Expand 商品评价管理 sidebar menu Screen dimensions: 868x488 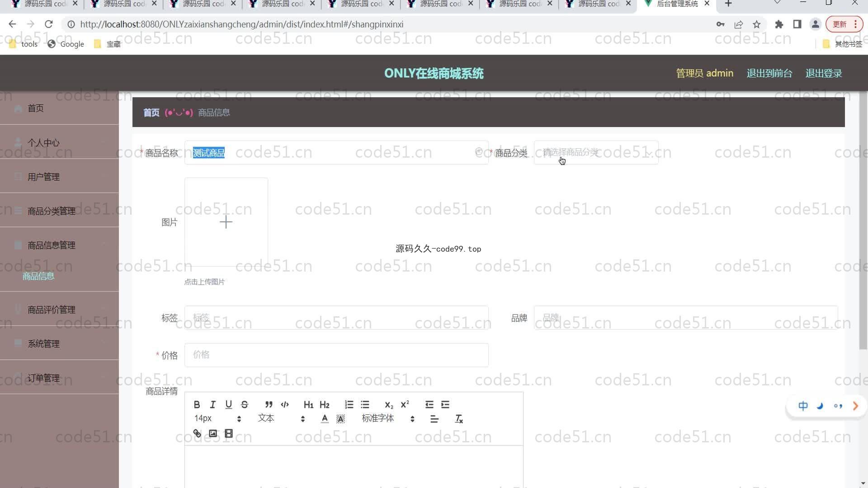coord(59,310)
